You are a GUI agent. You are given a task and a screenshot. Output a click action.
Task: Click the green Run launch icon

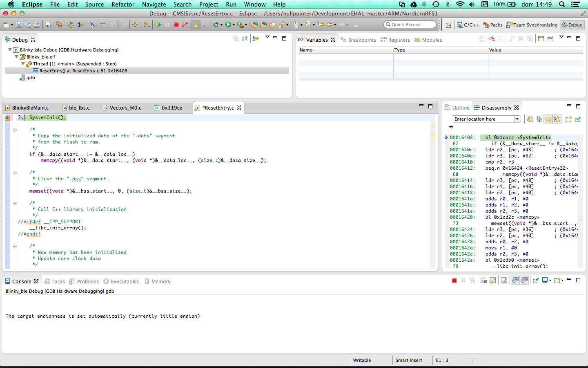[228, 25]
